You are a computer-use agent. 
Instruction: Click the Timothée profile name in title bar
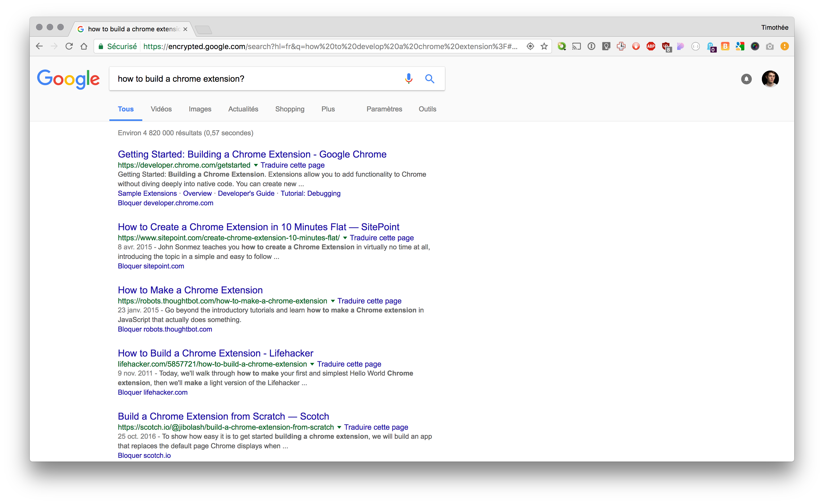point(775,27)
